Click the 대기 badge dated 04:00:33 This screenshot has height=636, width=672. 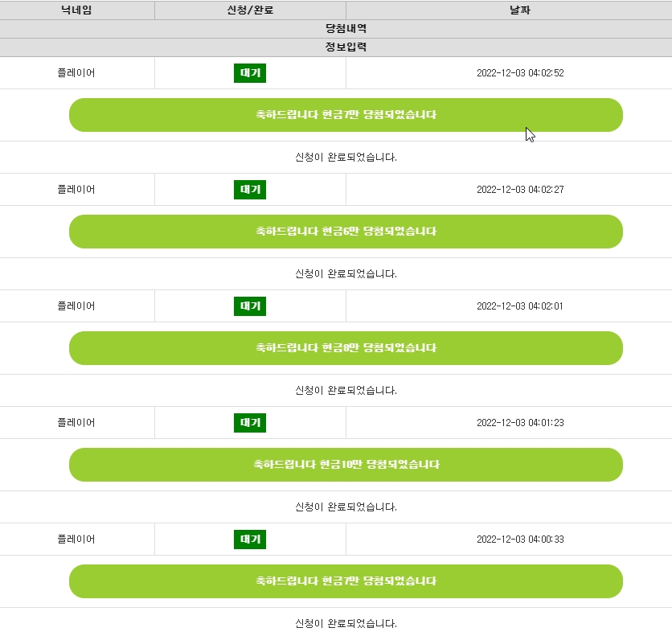coord(250,540)
